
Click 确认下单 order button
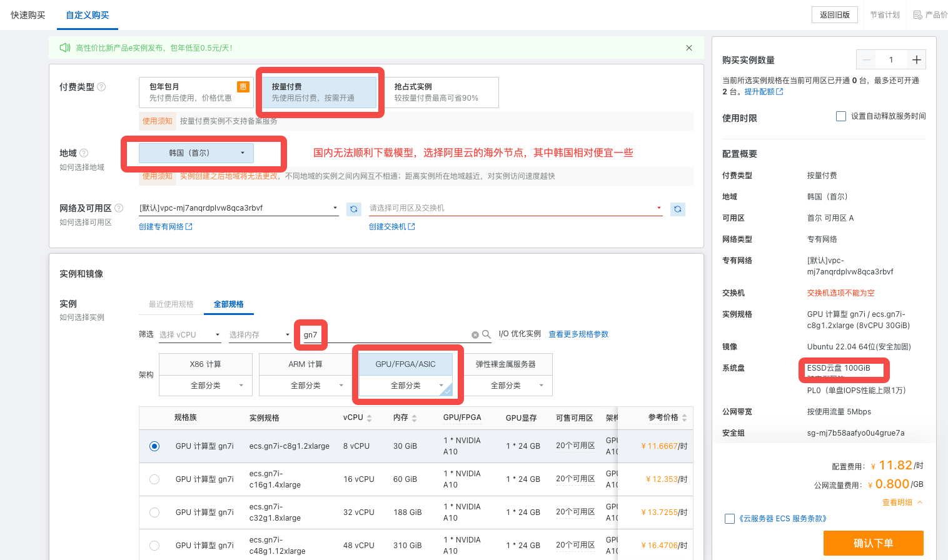(874, 543)
